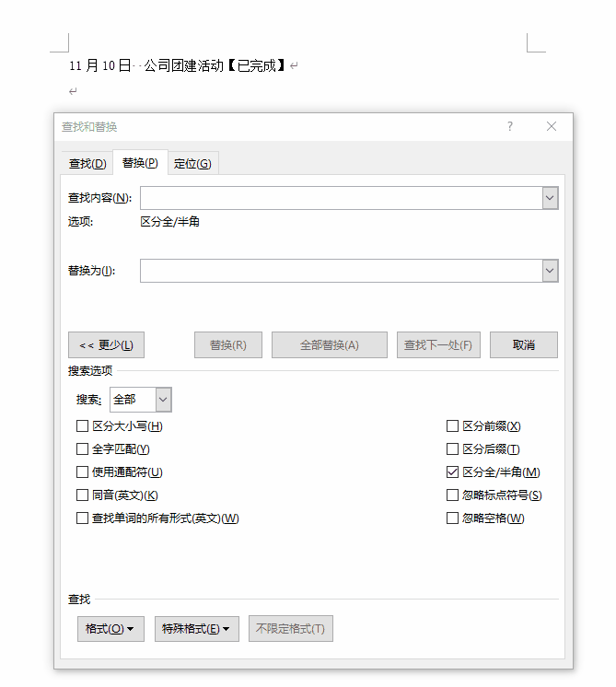Open the 格式(O) dropdown menu

[110, 629]
